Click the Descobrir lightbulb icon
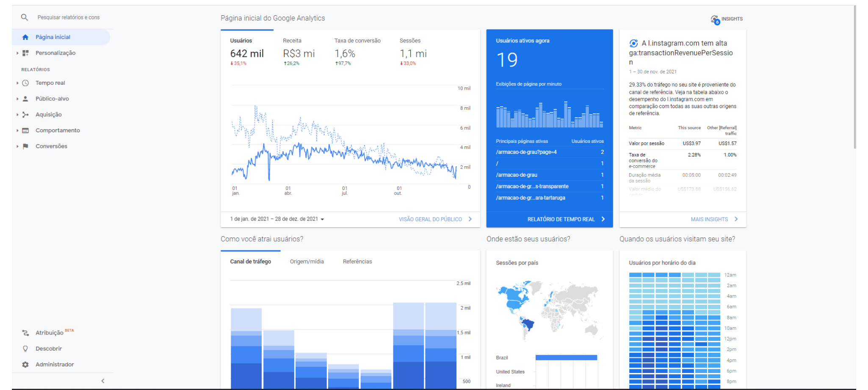The width and height of the screenshot is (868, 390). 25,348
